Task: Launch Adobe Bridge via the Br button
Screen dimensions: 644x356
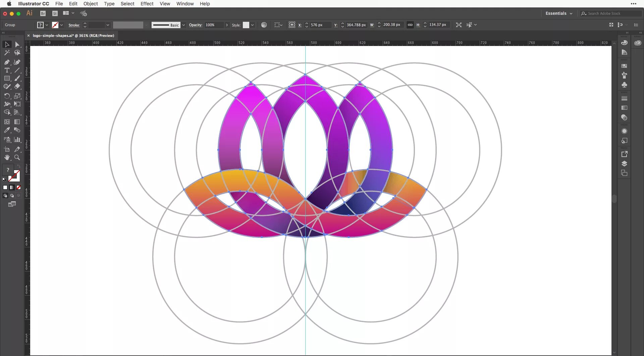Action: tap(43, 13)
